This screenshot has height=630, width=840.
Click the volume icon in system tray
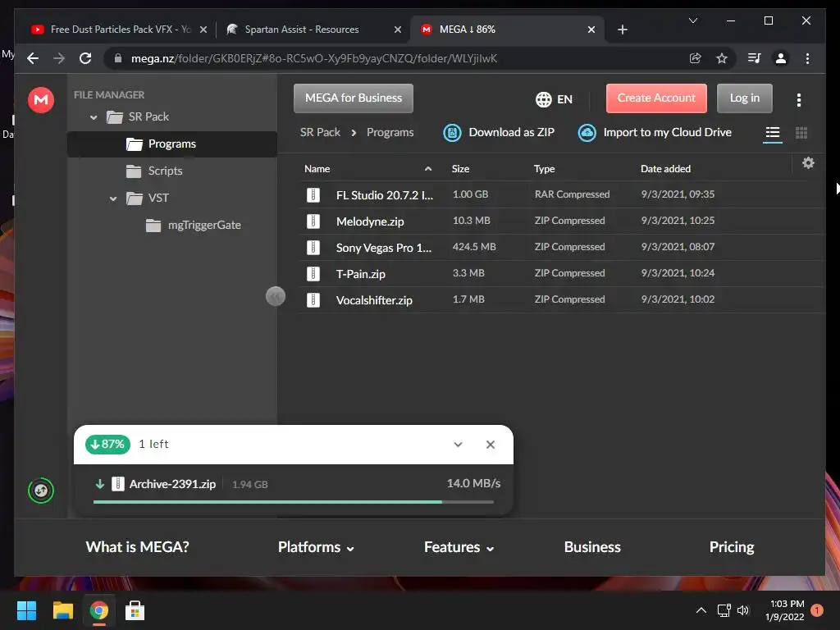coord(743,610)
